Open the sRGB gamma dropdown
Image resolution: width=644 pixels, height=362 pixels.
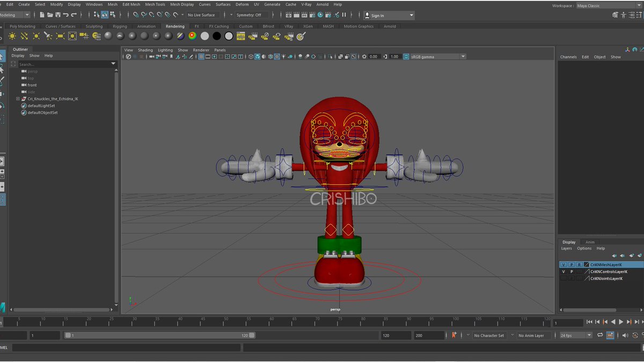click(x=438, y=56)
